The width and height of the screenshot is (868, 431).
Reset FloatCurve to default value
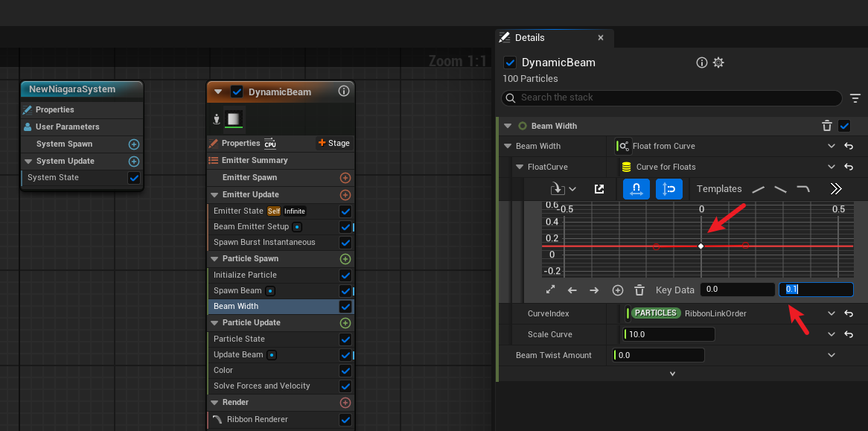click(x=848, y=167)
